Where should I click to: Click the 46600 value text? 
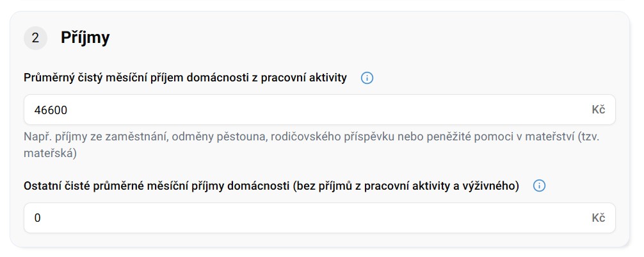coord(51,110)
